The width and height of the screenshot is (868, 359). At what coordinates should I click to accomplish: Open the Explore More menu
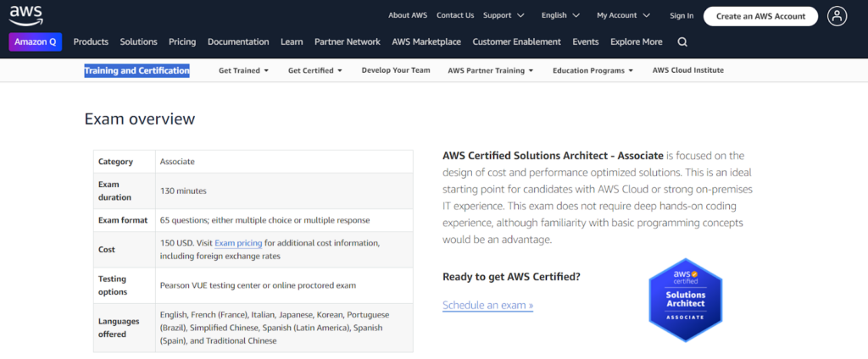click(x=636, y=42)
